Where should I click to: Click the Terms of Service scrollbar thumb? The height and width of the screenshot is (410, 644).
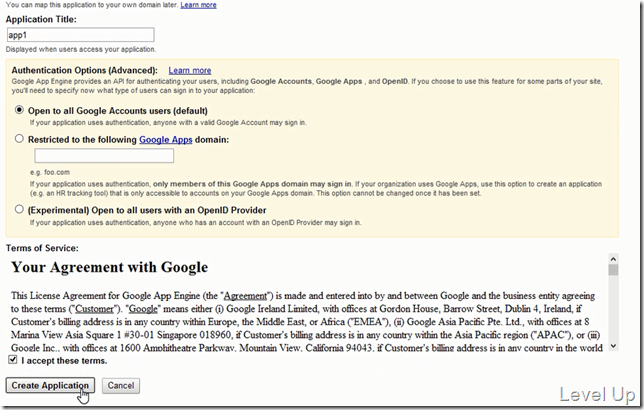point(613,270)
